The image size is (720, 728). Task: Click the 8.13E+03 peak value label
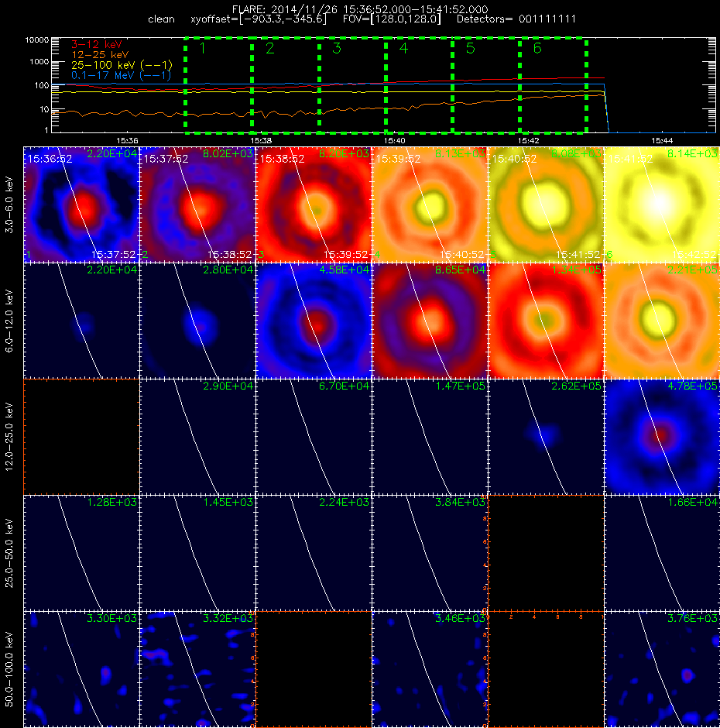[460, 153]
